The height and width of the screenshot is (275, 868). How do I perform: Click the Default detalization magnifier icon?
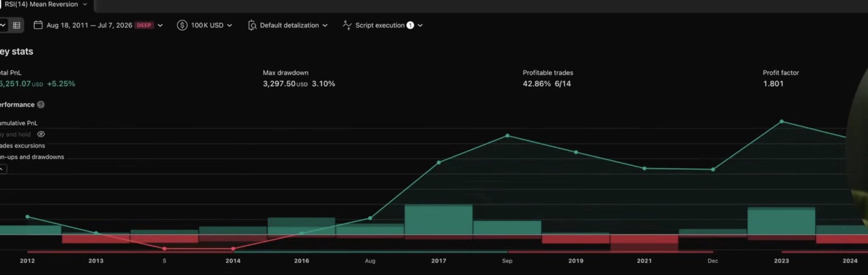[x=252, y=25]
